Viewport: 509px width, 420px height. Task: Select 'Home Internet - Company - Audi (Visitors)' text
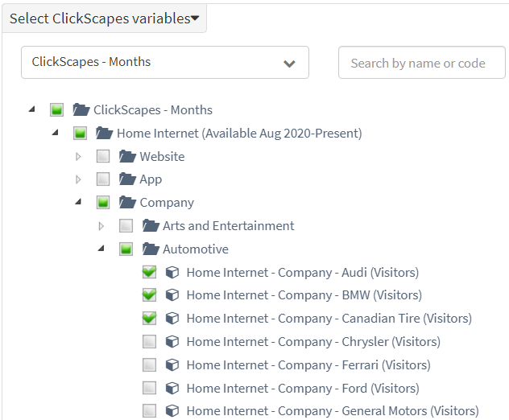coord(303,273)
